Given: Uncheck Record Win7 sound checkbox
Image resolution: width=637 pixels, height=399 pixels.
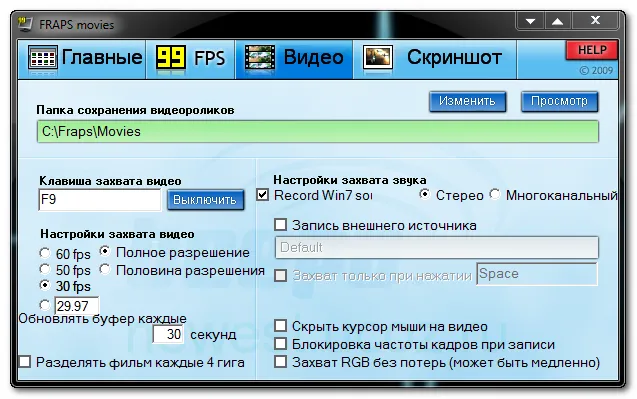Looking at the screenshot, I should click(263, 195).
